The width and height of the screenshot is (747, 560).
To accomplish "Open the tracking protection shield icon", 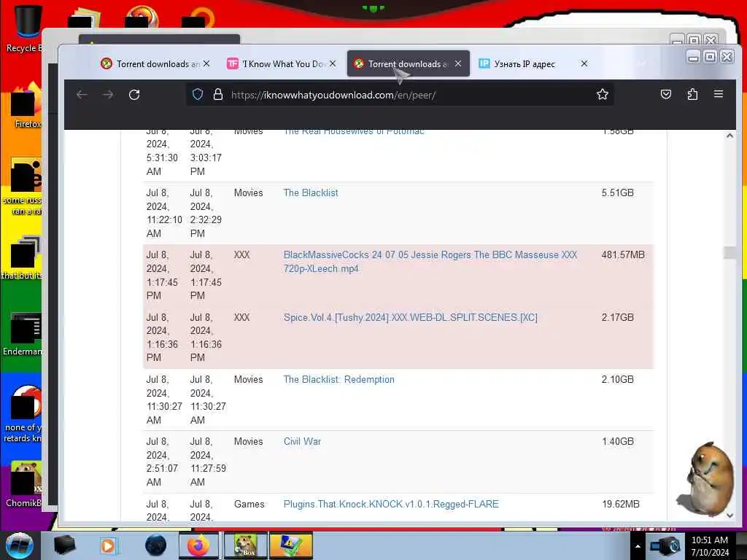I will point(198,95).
